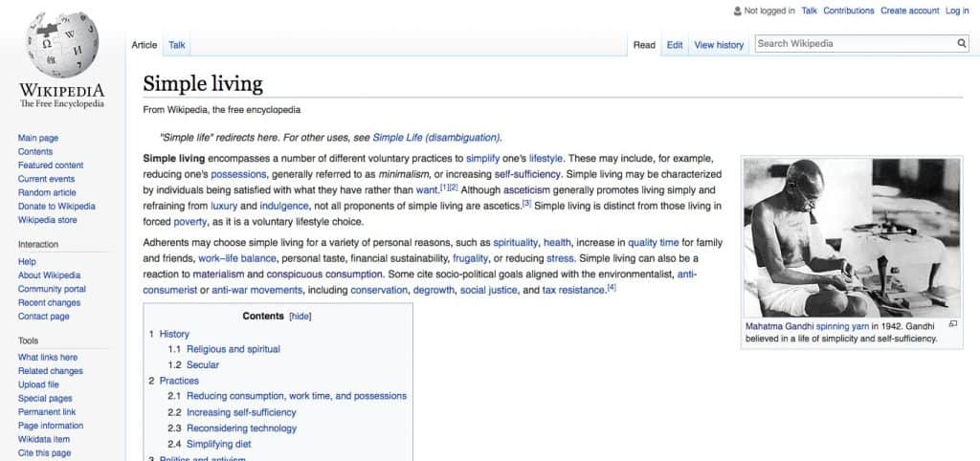View Recent changes
Viewport: 980px width, 461px height.
pyautogui.click(x=50, y=303)
